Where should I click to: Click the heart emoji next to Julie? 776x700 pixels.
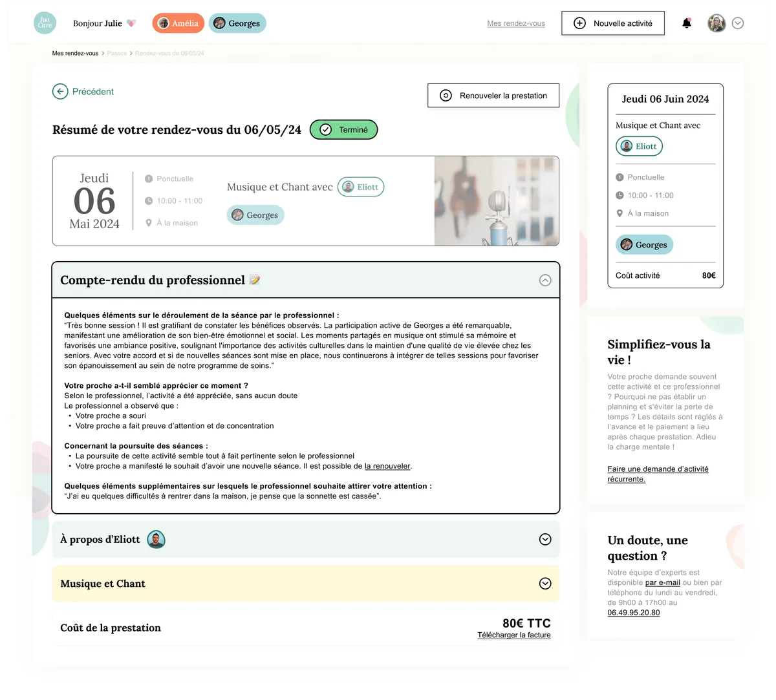(131, 23)
